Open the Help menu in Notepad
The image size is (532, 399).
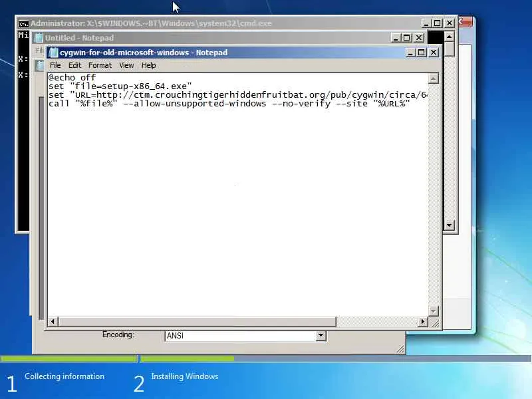click(148, 65)
